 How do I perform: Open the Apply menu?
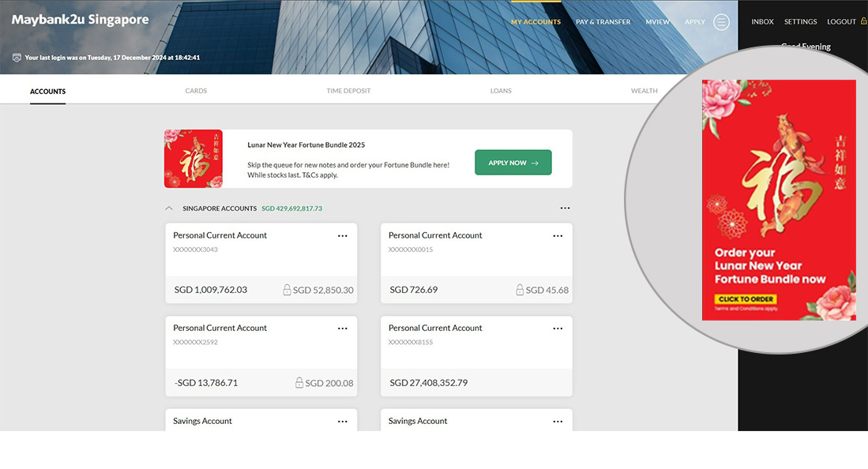coord(694,22)
